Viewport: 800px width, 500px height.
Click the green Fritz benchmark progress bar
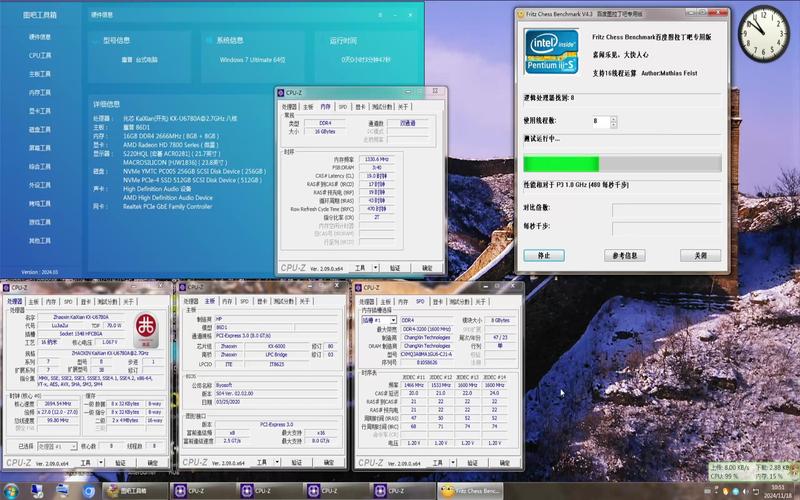pyautogui.click(x=622, y=164)
